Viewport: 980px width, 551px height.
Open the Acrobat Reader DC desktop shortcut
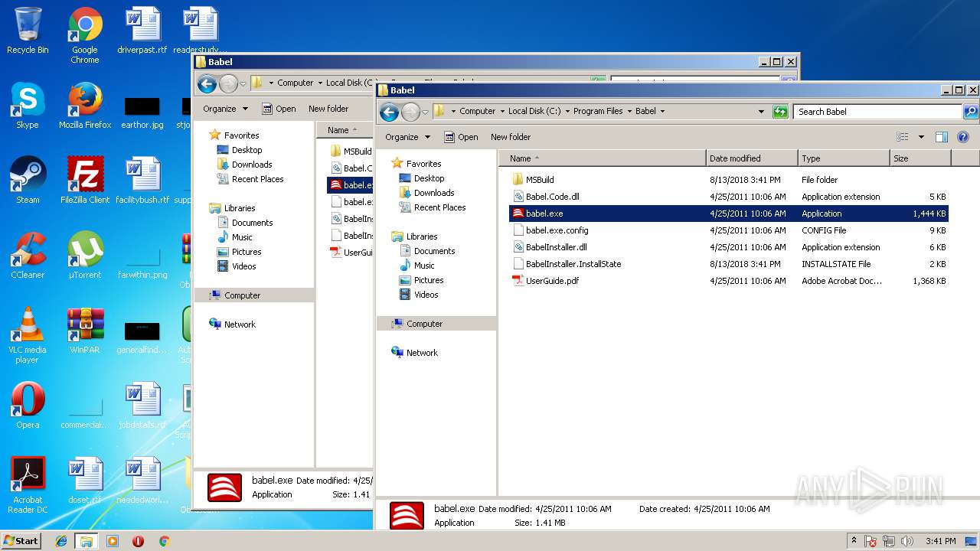click(28, 485)
